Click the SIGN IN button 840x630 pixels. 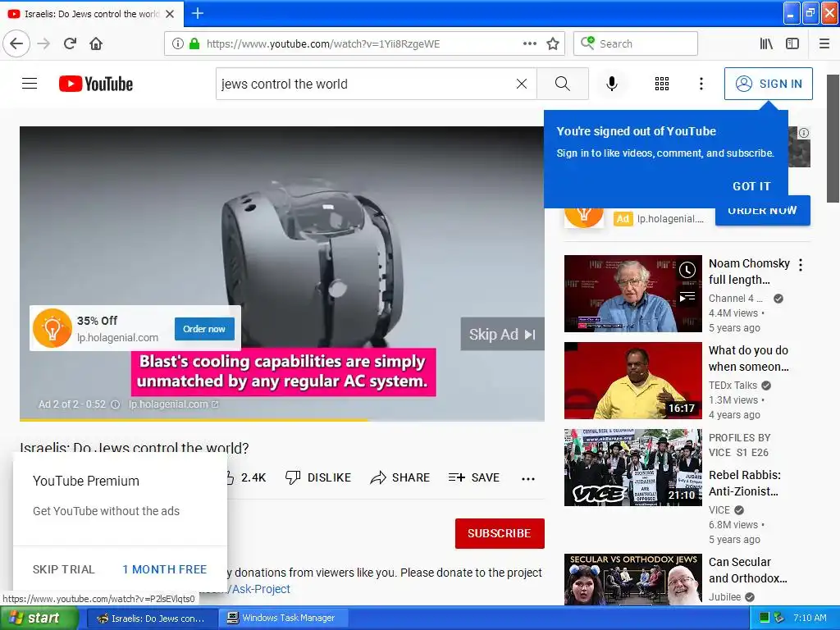pyautogui.click(x=768, y=84)
